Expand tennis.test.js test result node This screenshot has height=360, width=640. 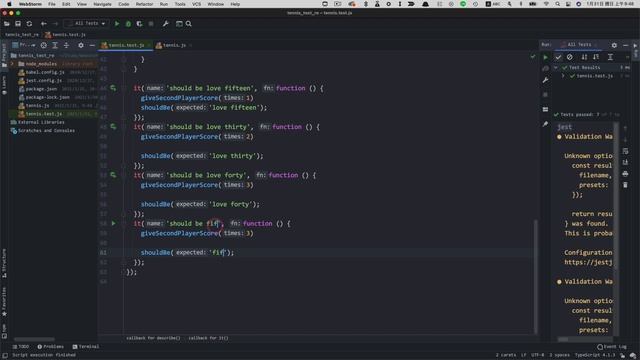click(x=563, y=76)
